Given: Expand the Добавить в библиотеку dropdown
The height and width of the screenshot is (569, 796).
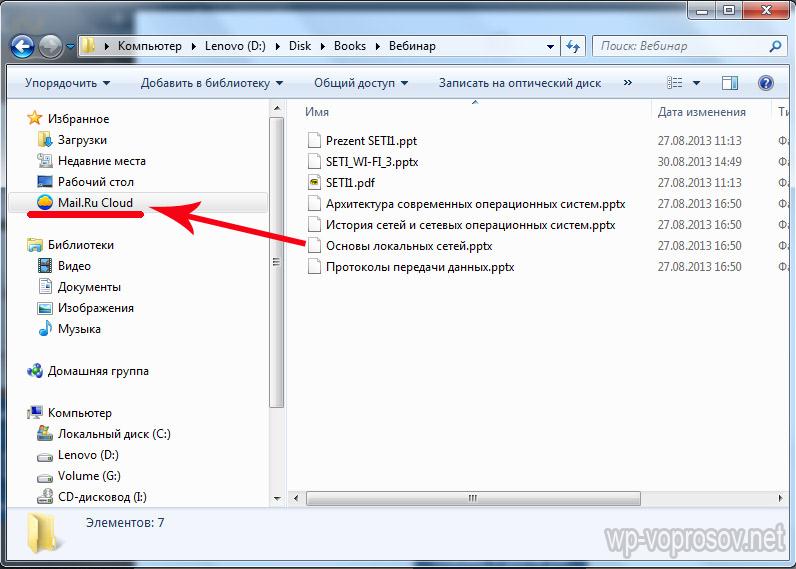Looking at the screenshot, I should tap(211, 83).
